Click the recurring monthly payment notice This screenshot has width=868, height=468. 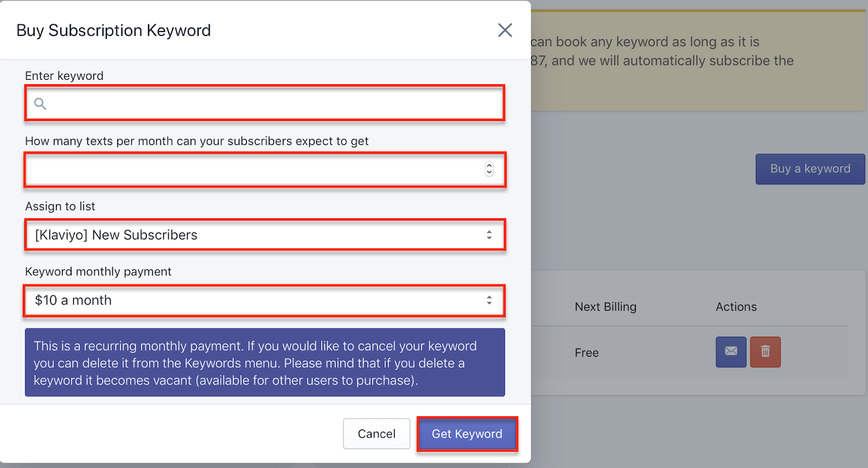(265, 362)
